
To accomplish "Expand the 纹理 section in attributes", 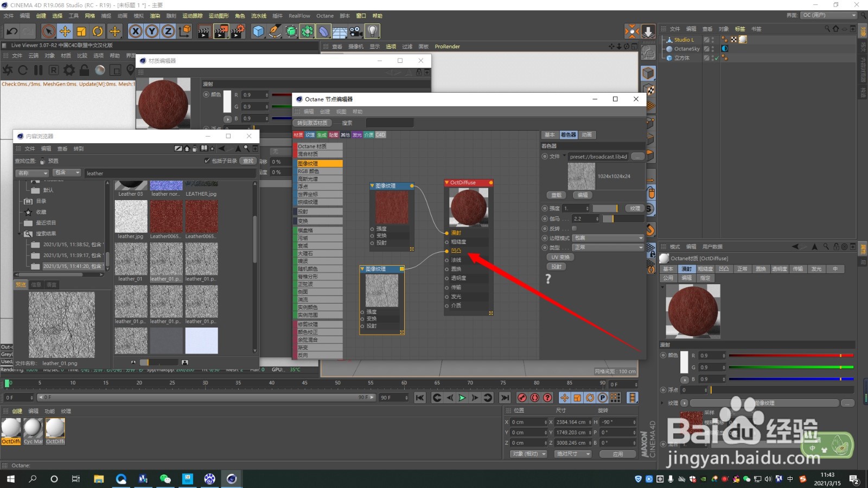I will (662, 403).
